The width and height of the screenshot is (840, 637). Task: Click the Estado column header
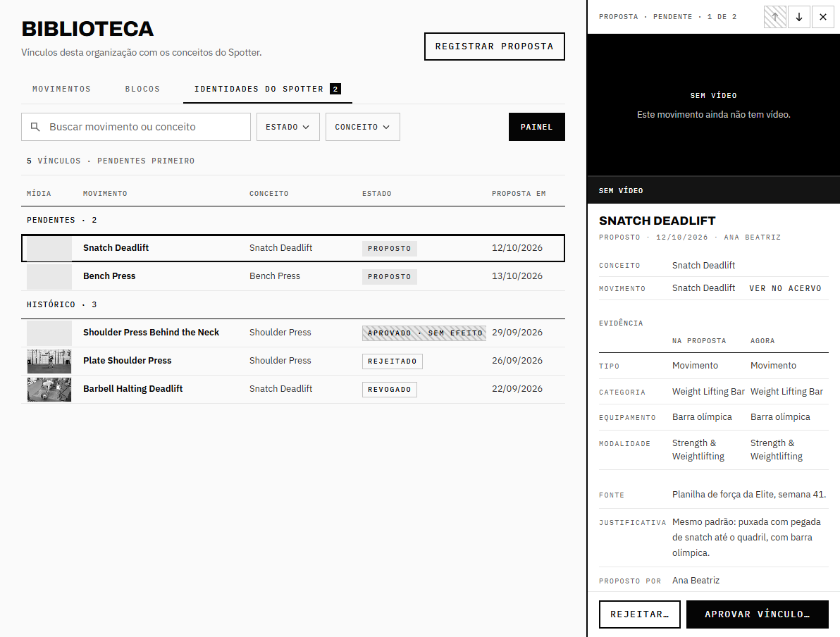pos(376,193)
